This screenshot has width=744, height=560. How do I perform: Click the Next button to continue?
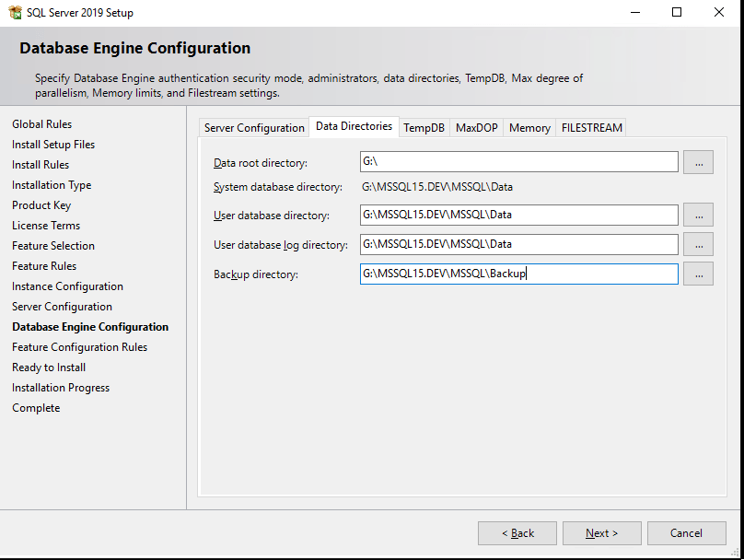tap(601, 532)
